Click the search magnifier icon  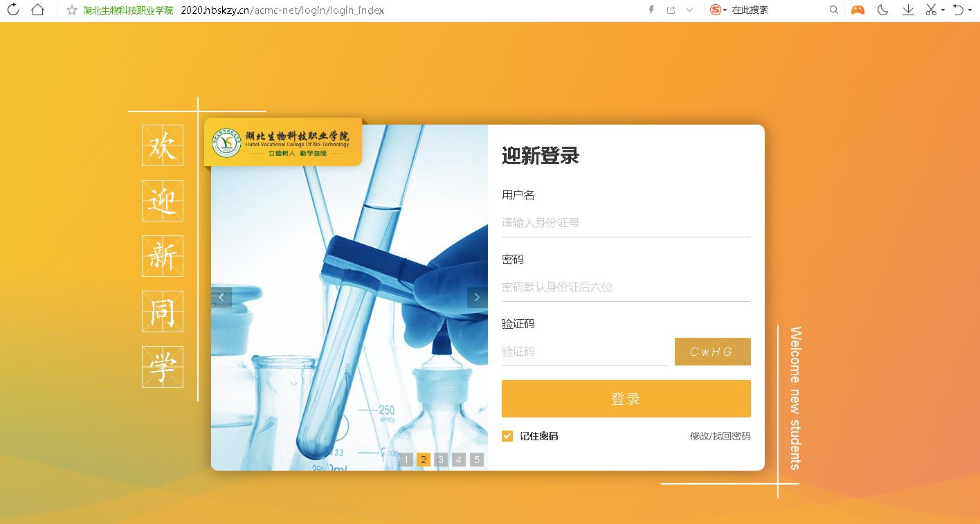pyautogui.click(x=834, y=10)
